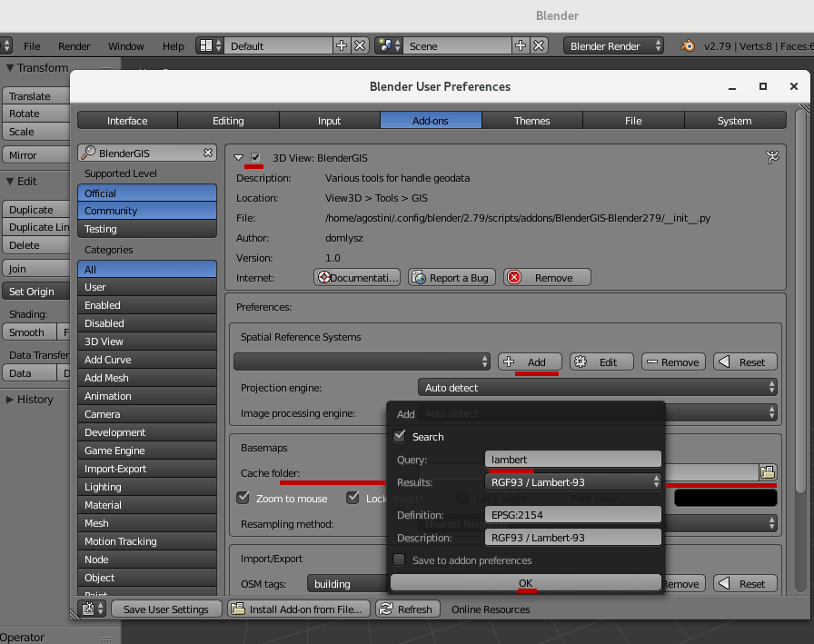Add a new screen layout
Image resolution: width=814 pixels, height=644 pixels.
[341, 45]
